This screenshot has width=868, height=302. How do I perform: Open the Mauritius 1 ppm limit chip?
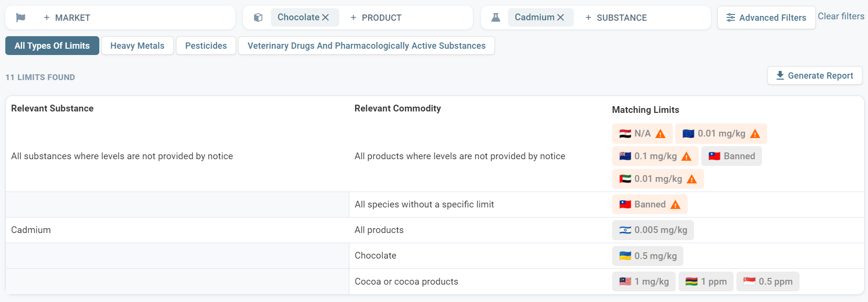[706, 281]
